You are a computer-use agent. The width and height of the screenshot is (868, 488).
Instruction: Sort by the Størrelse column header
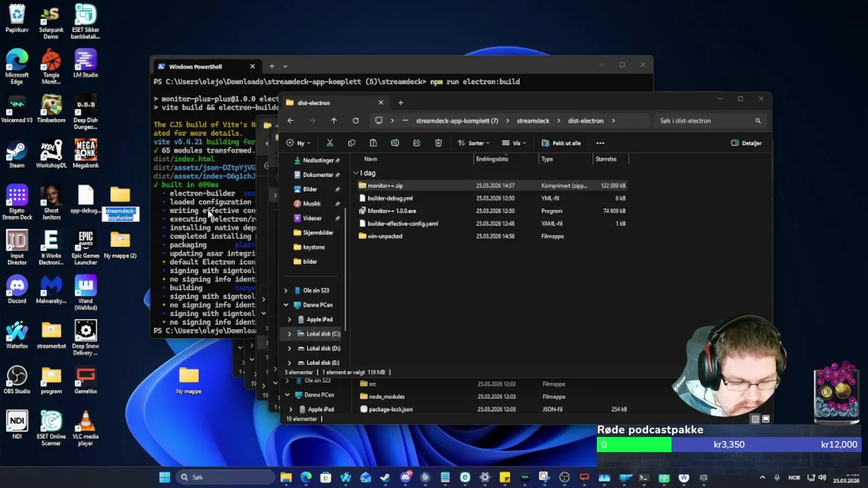click(606, 159)
